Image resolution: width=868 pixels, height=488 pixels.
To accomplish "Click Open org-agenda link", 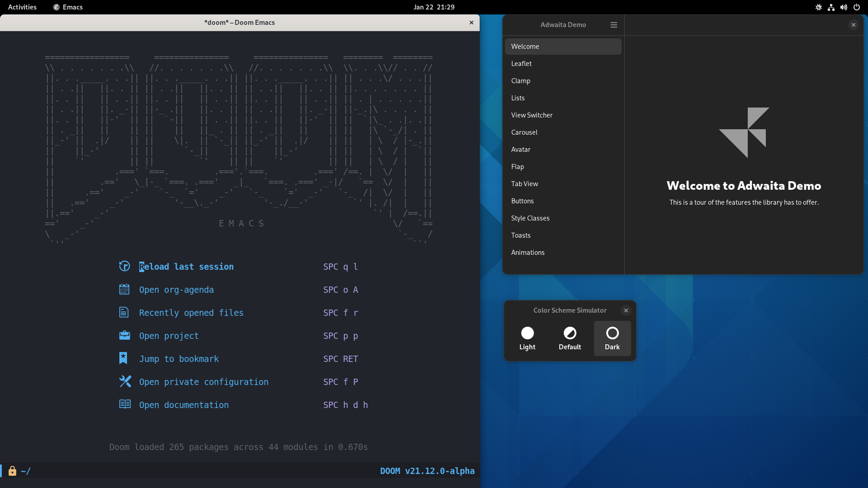I will coord(176,290).
